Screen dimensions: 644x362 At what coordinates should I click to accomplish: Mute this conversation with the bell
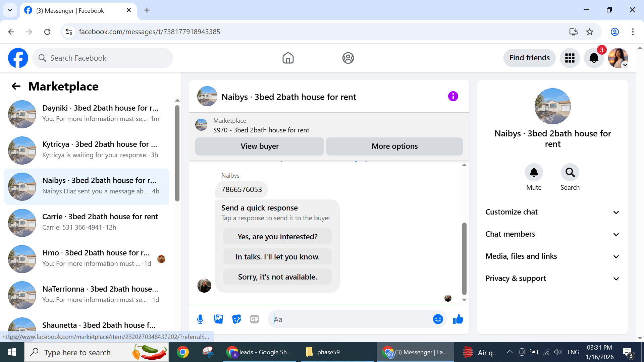click(534, 173)
